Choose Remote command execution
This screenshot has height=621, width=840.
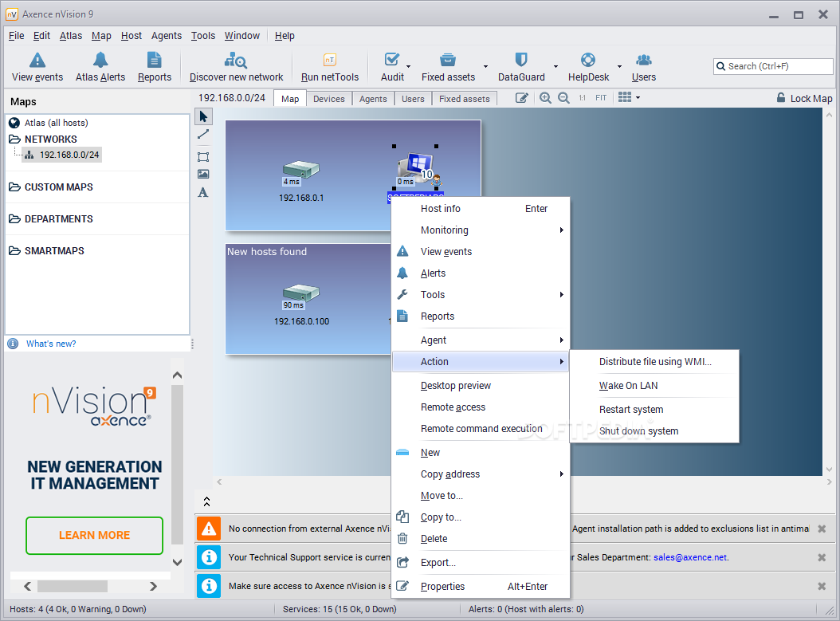point(481,429)
